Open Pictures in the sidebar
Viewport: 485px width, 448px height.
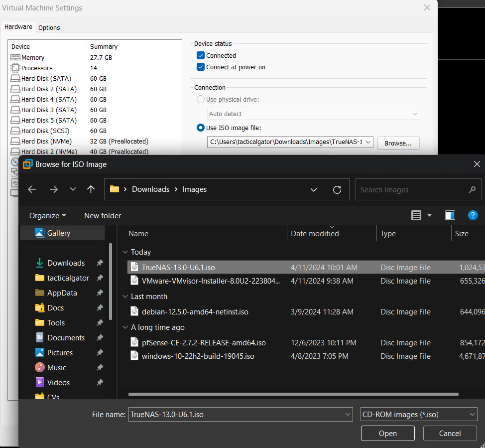point(60,353)
